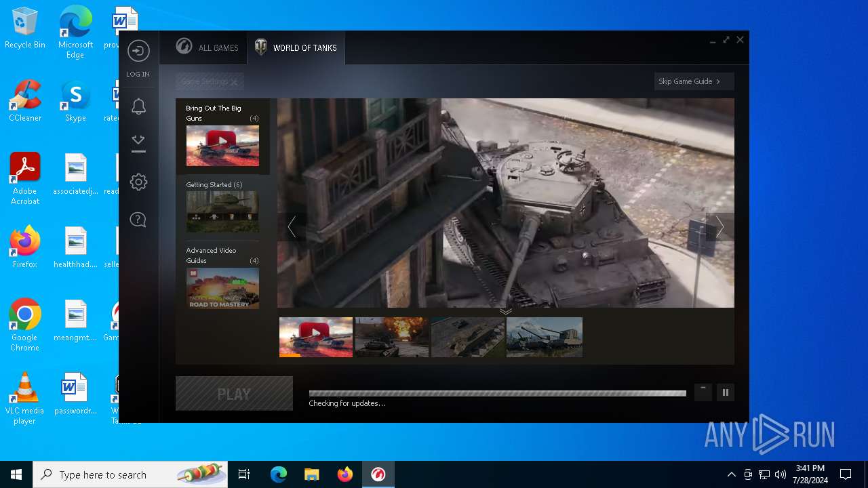Select CCleaner desktop shortcut
The width and height of the screenshot is (868, 488).
[x=25, y=102]
